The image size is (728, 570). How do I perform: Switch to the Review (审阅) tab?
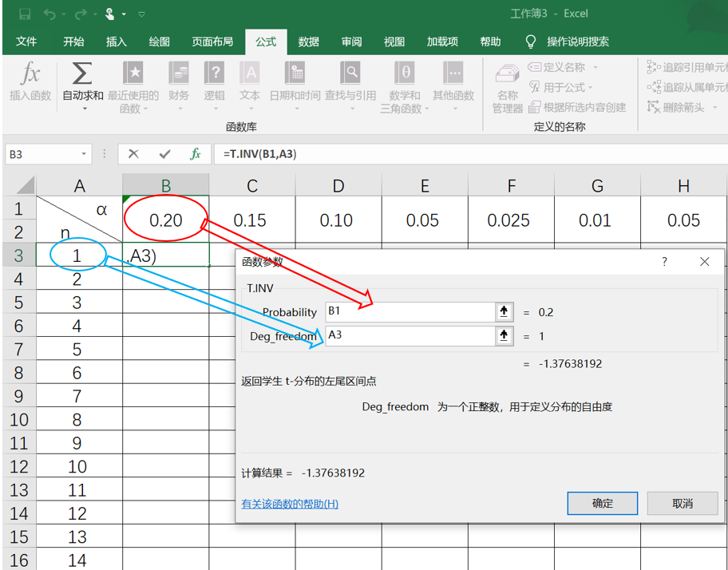[351, 42]
